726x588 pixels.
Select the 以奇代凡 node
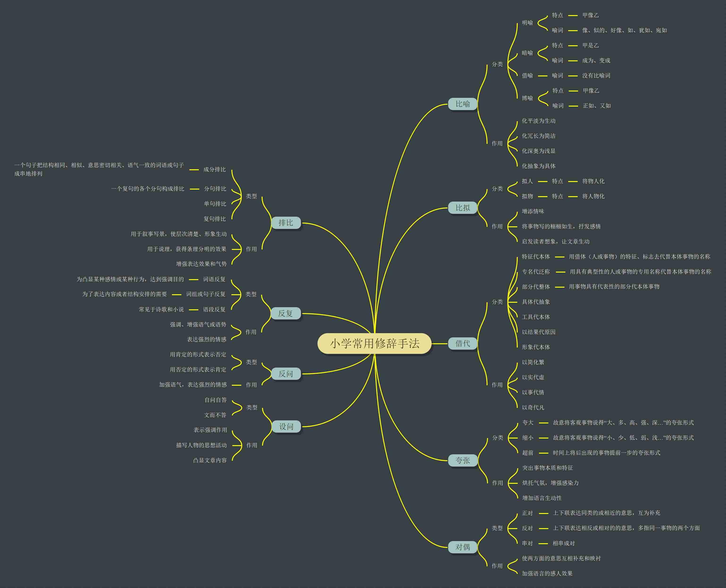click(533, 407)
